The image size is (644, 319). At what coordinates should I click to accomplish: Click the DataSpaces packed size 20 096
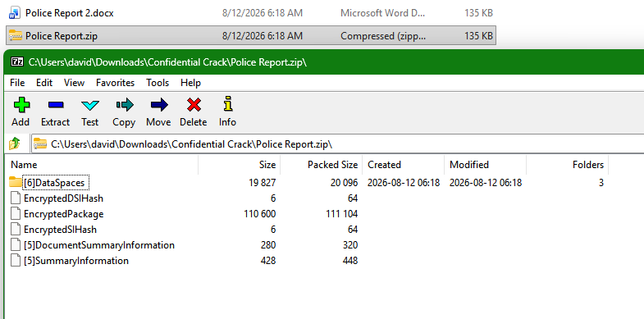tap(345, 183)
